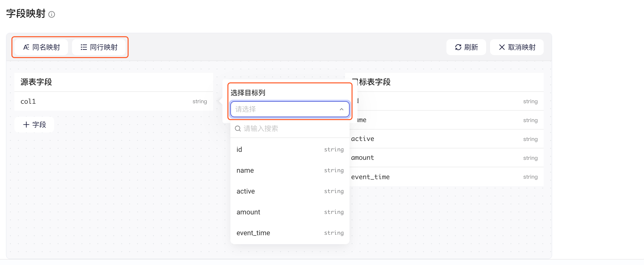Select col1 row in source fields
644x265 pixels.
coord(113,101)
